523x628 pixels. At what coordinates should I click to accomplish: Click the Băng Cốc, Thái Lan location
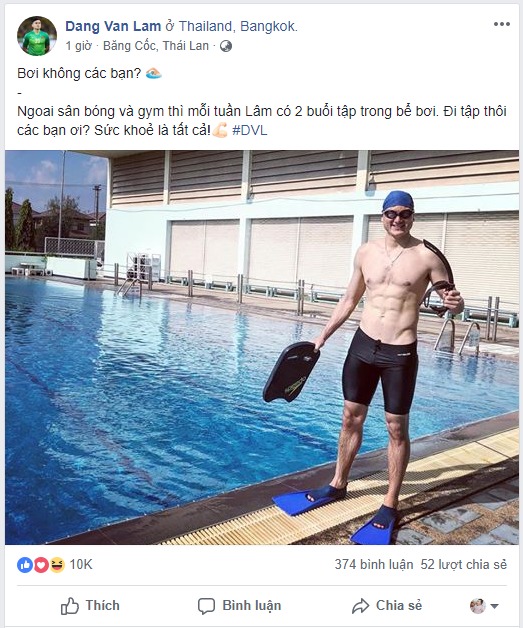156,46
